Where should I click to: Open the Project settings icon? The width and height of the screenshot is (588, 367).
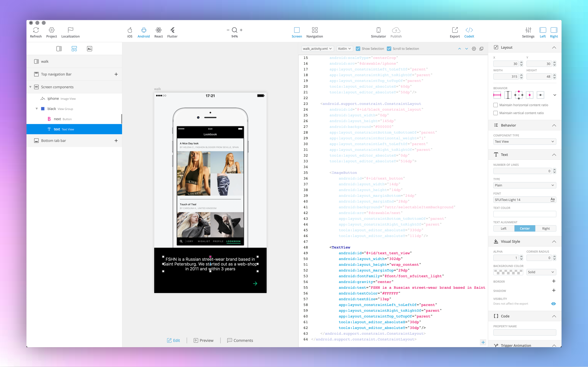pyautogui.click(x=51, y=30)
